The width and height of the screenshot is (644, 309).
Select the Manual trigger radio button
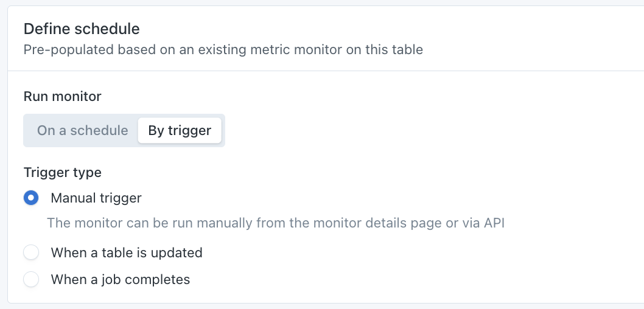[31, 198]
